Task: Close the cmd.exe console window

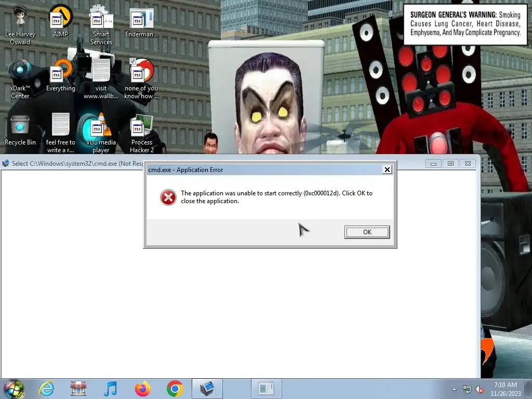Action: 468,164
